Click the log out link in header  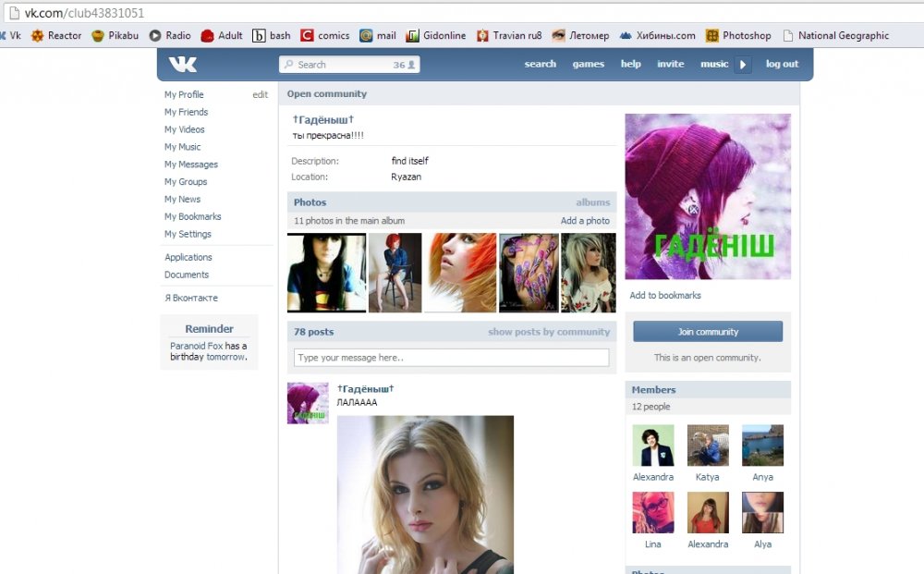click(782, 64)
